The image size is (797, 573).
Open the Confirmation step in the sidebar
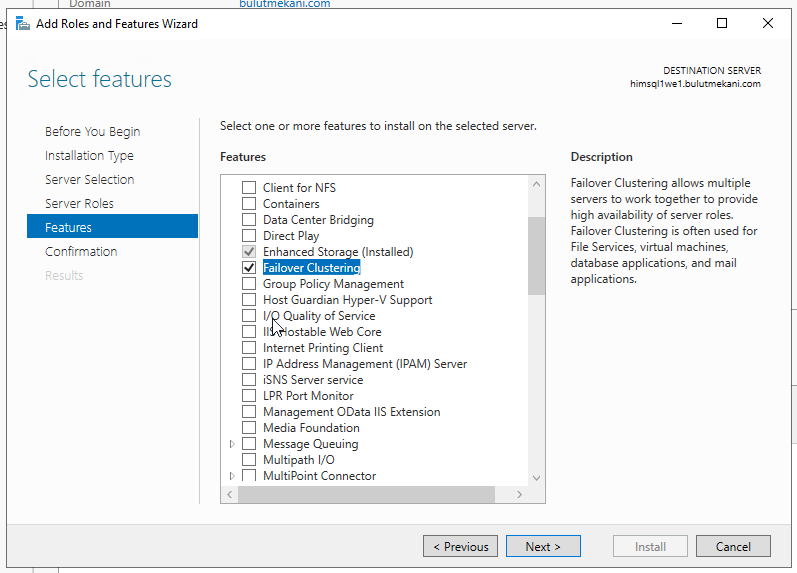pyautogui.click(x=81, y=251)
